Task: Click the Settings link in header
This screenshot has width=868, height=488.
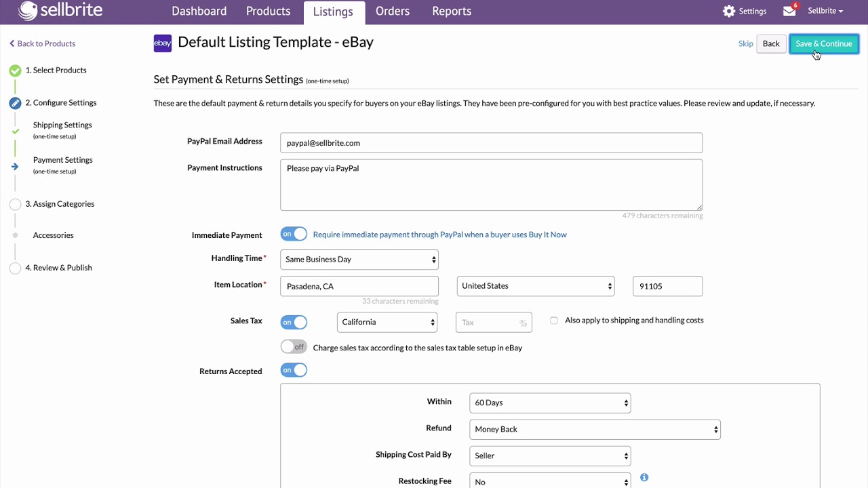Action: point(753,12)
